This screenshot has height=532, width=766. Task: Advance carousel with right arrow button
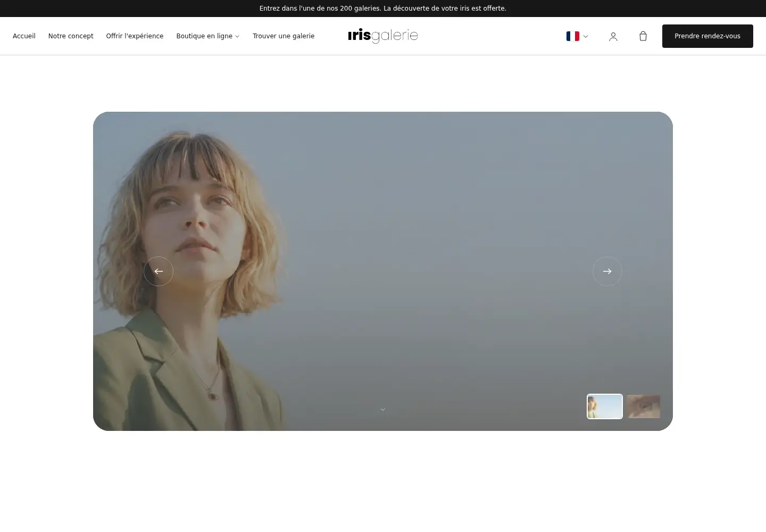tap(607, 271)
